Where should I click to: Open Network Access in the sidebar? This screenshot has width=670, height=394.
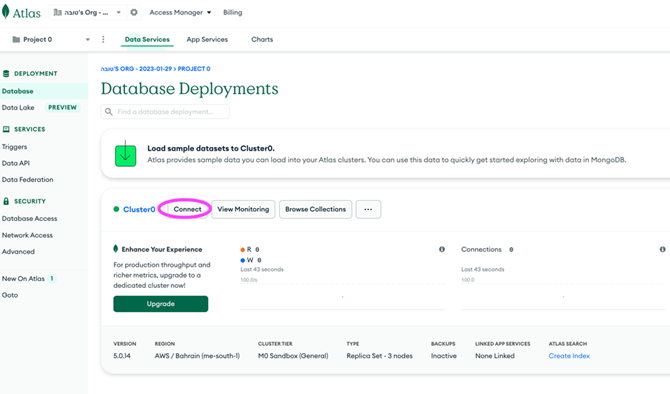27,235
